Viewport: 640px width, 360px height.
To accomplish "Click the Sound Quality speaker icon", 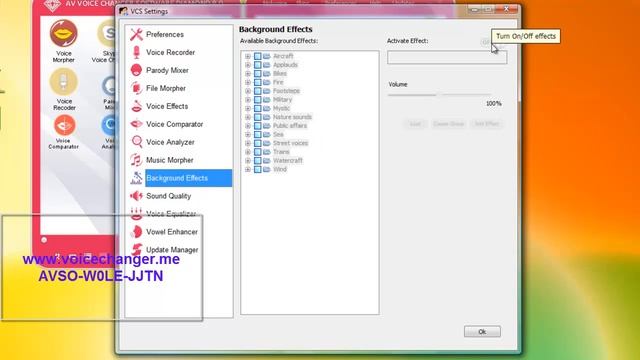I will click(136, 196).
